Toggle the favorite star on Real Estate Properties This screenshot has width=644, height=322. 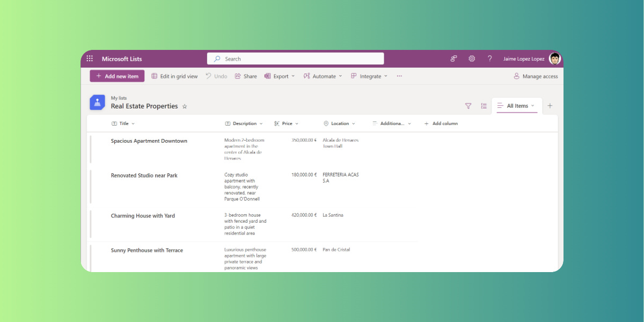[185, 106]
